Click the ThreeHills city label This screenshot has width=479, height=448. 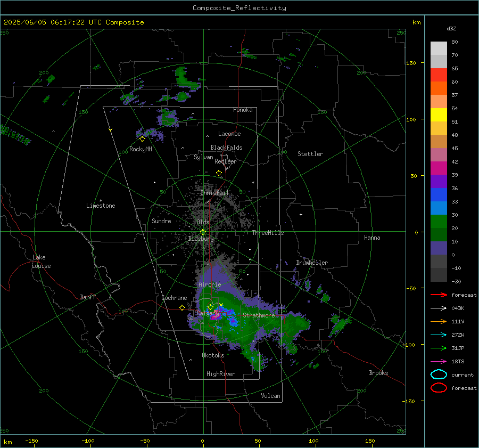268,233
